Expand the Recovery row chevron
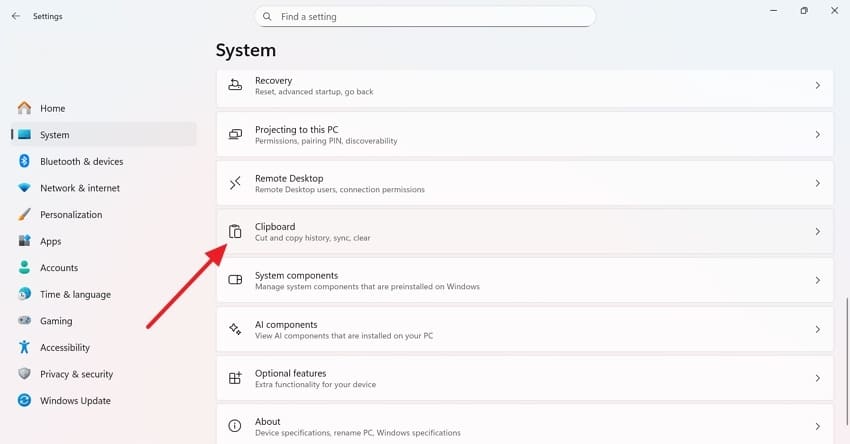Image resolution: width=850 pixels, height=444 pixels. pyautogui.click(x=817, y=85)
